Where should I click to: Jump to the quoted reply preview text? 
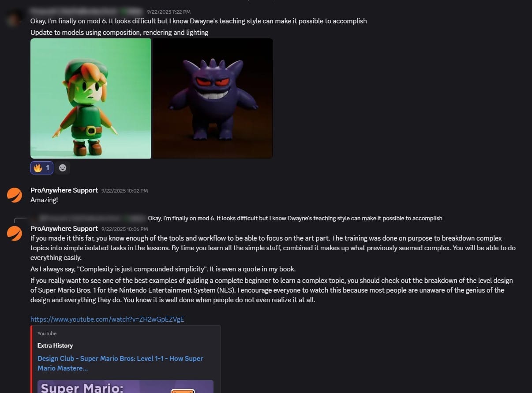[295, 218]
